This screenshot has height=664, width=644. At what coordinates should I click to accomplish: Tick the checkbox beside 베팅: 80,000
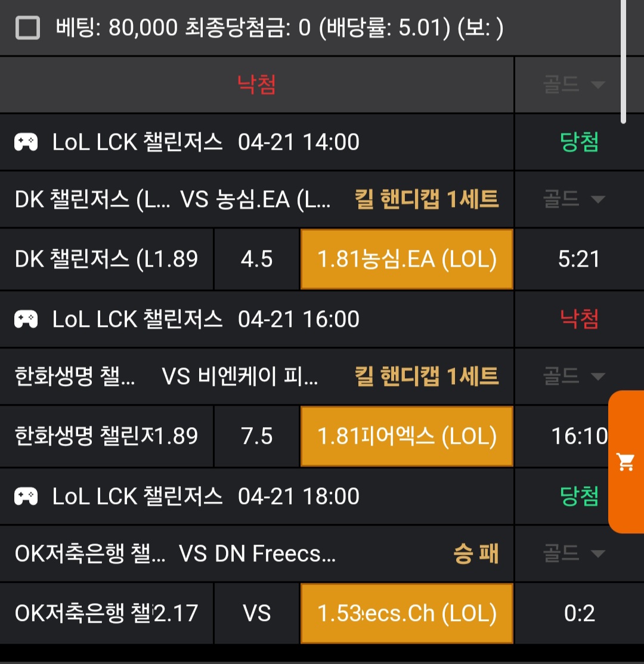27,28
